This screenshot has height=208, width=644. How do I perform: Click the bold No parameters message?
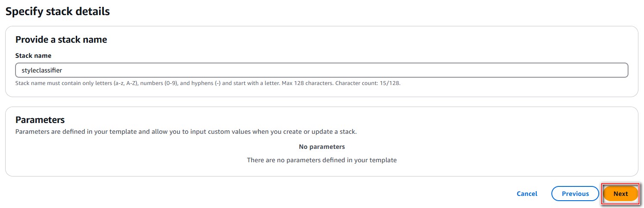pos(322,147)
